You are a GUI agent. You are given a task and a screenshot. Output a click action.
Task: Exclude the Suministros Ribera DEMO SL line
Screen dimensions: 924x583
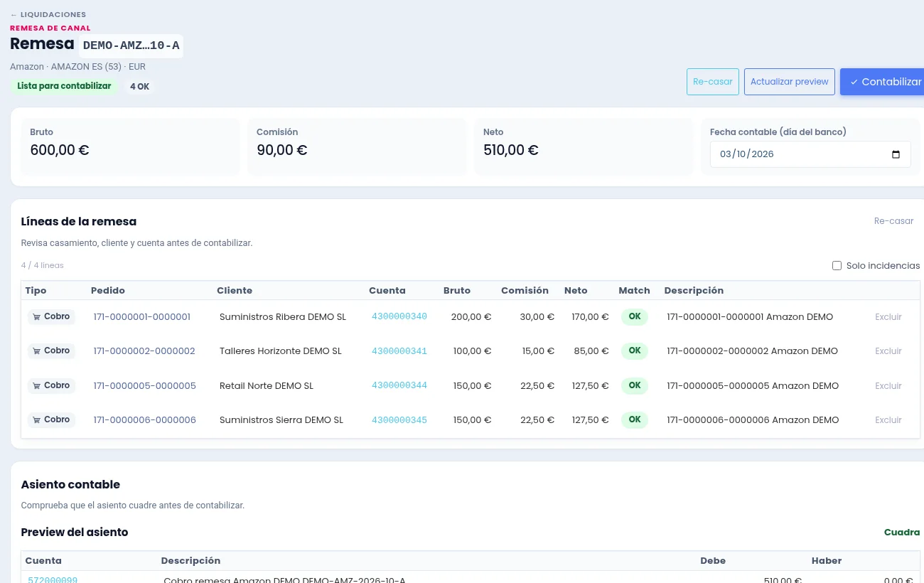pos(888,317)
